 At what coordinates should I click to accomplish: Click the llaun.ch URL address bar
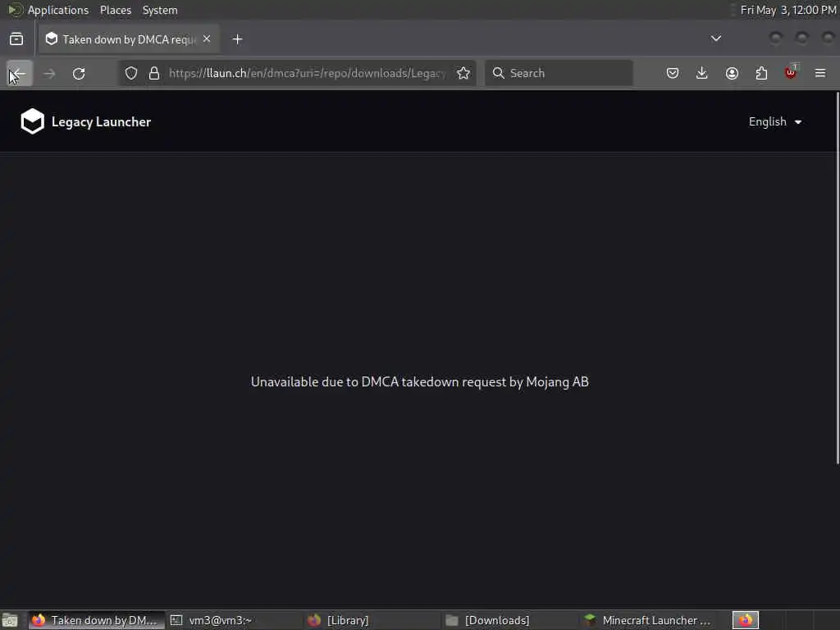[x=307, y=73]
